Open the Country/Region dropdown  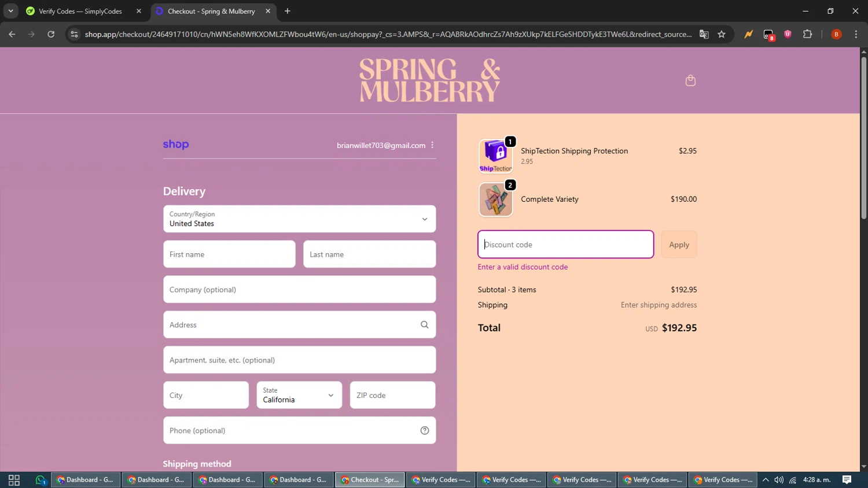pos(299,219)
